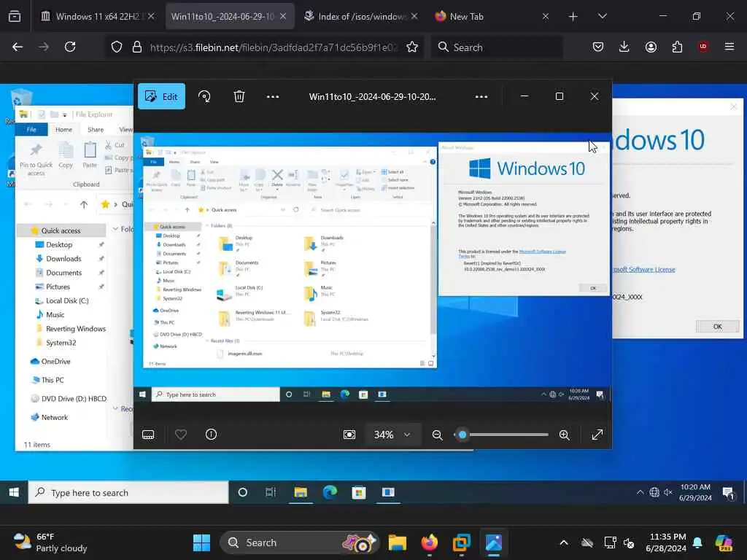Select Share tab in File Explorer ribbon
This screenshot has height=560, width=747.
point(96,130)
